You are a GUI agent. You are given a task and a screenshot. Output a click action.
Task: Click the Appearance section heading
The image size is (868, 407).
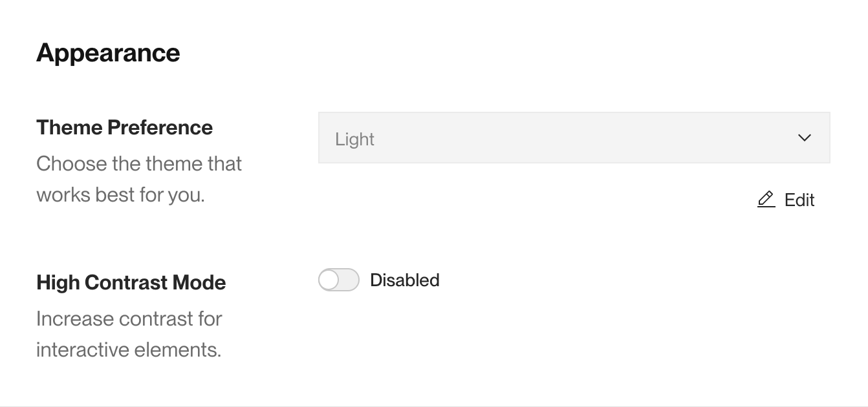(x=108, y=52)
